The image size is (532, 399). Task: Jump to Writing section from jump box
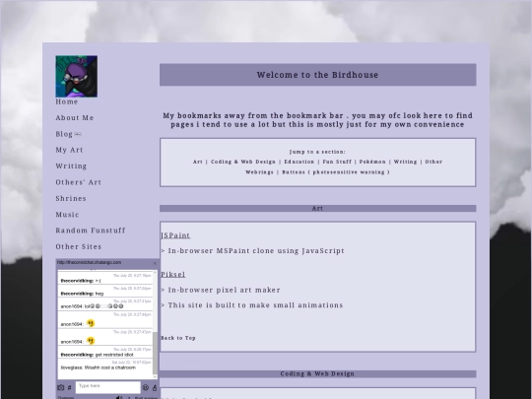pyautogui.click(x=406, y=162)
